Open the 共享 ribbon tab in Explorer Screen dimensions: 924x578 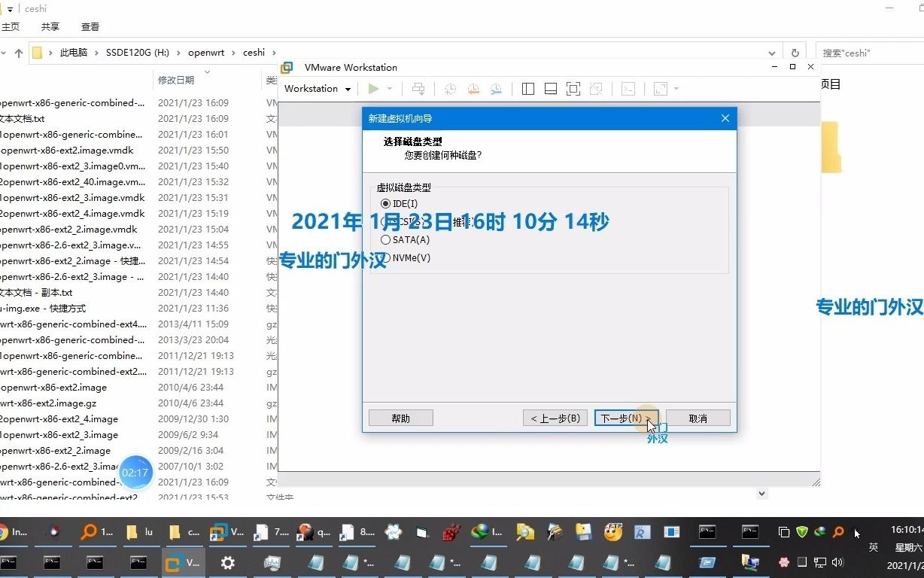tap(50, 27)
